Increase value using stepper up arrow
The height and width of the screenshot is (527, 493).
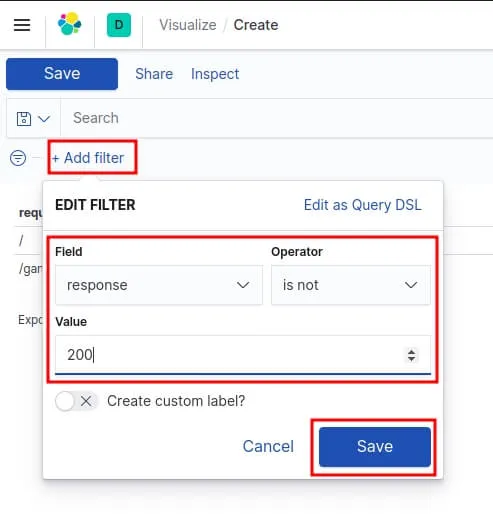pyautogui.click(x=411, y=352)
